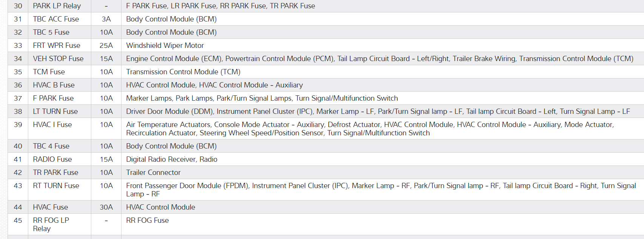
Task: Click the 25A amperage value
Action: coord(106,46)
